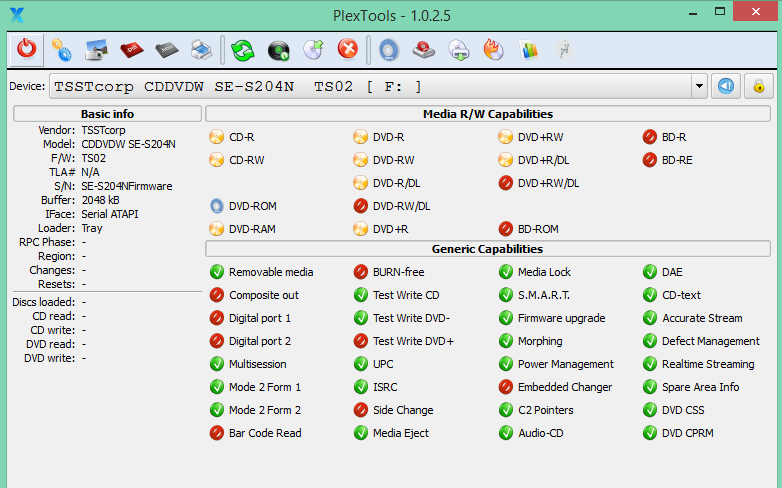Screen dimensions: 782x488
Task: Click the padlock icon button
Action: pyautogui.click(x=759, y=86)
